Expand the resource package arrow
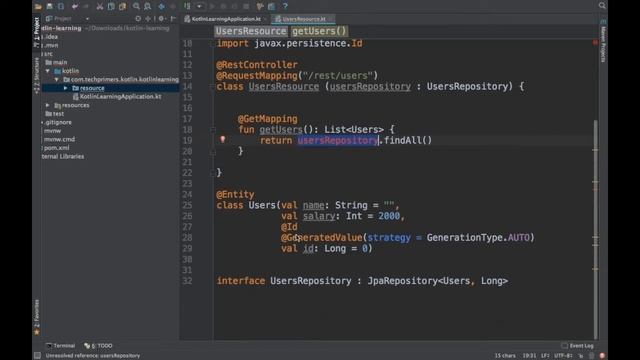This screenshot has height=360, width=640. [x=65, y=88]
